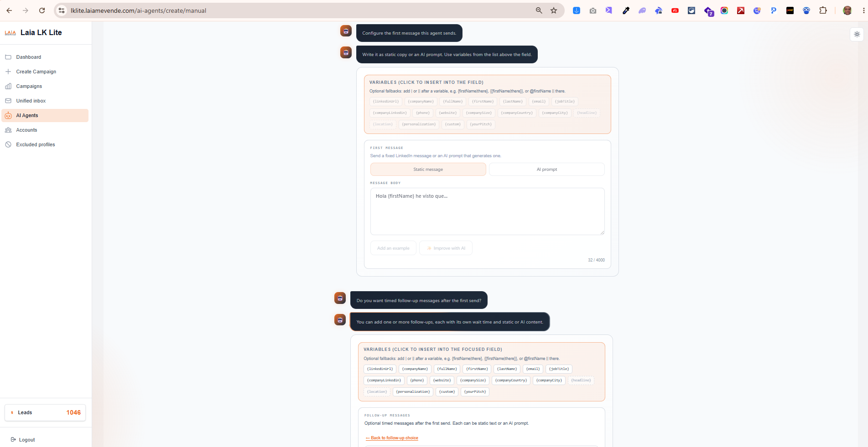Click inside the Message Body text area
Image resolution: width=868 pixels, height=447 pixels.
[x=487, y=211]
